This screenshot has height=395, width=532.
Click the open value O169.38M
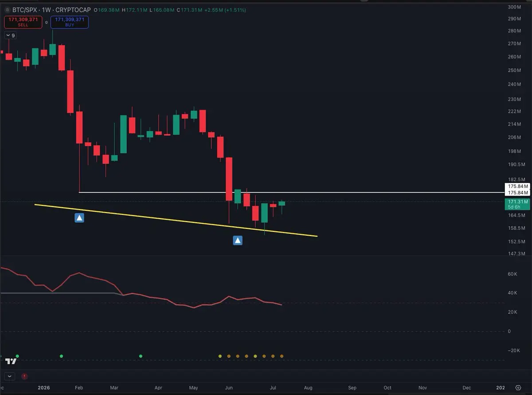(107, 9)
